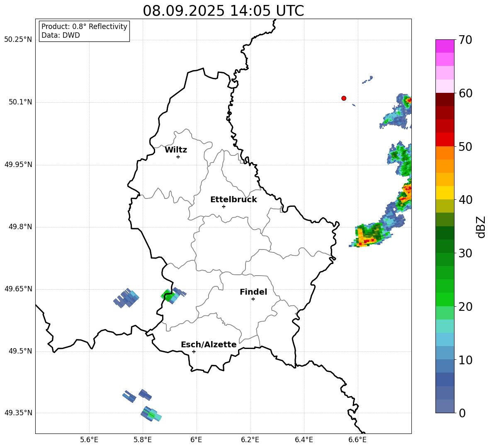Click the red radar site dot

[344, 98]
